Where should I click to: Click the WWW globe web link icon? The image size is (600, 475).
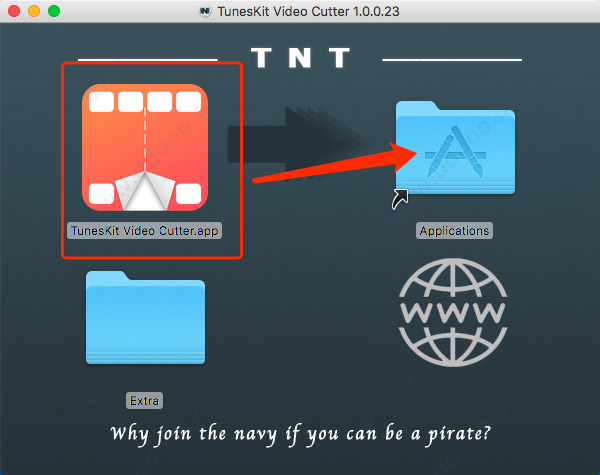point(453,313)
